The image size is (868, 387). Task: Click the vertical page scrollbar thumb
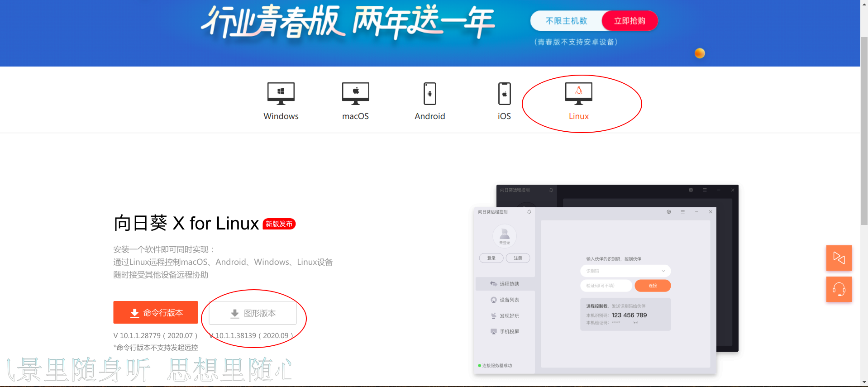(864, 131)
